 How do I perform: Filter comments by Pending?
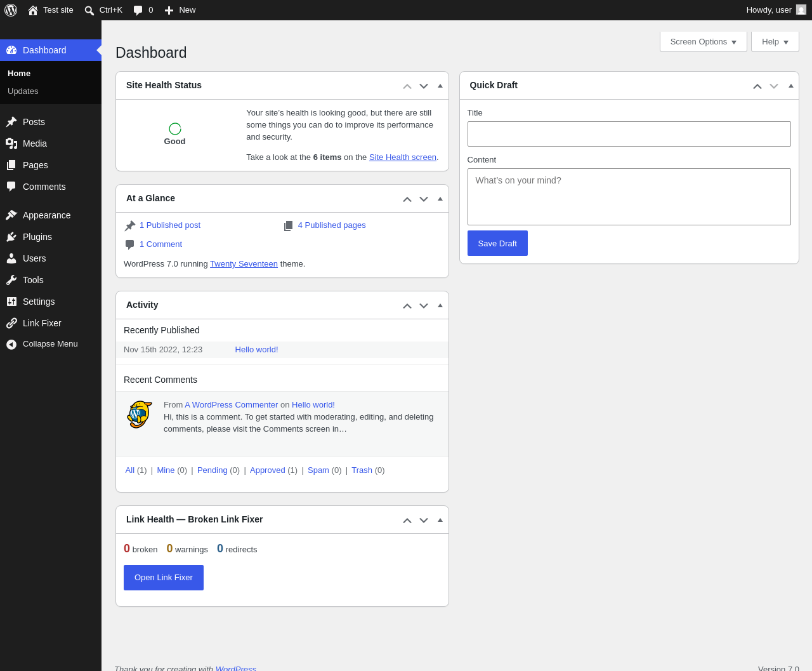coord(212,470)
